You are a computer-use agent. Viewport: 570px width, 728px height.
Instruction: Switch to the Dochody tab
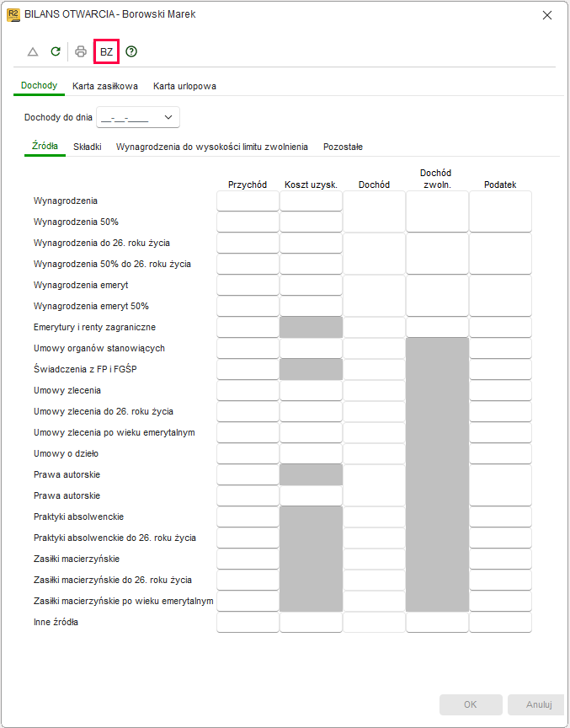pos(39,85)
